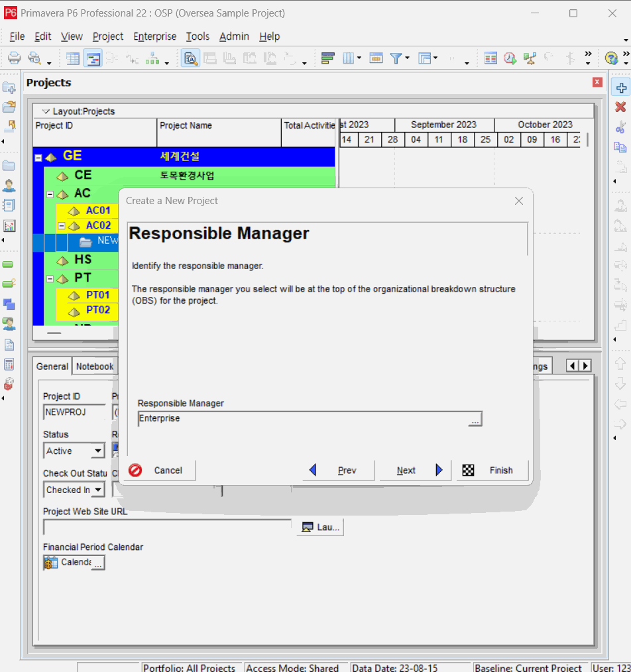Open the Help question mark icon
Image resolution: width=631 pixels, height=672 pixels.
tap(611, 58)
